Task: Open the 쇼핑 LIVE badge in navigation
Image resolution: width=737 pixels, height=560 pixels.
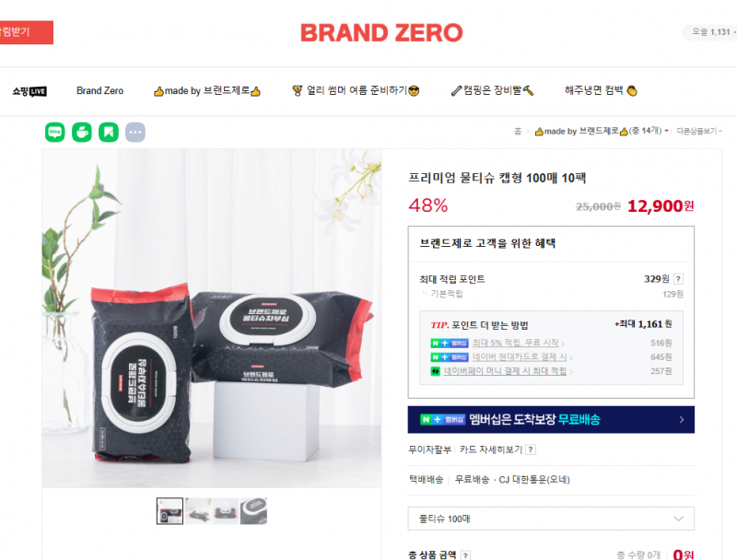Action: pos(29,91)
